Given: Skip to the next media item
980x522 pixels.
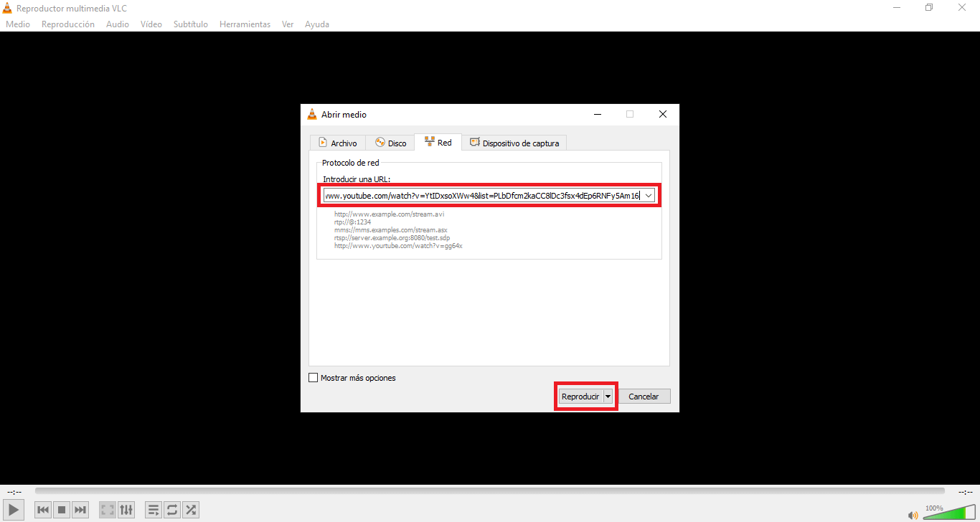Looking at the screenshot, I should coord(80,510).
